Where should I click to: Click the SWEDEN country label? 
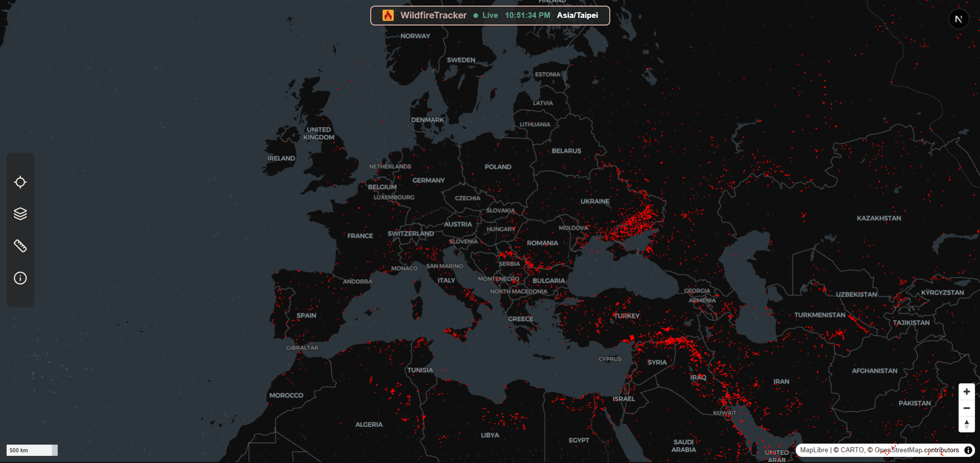click(461, 60)
